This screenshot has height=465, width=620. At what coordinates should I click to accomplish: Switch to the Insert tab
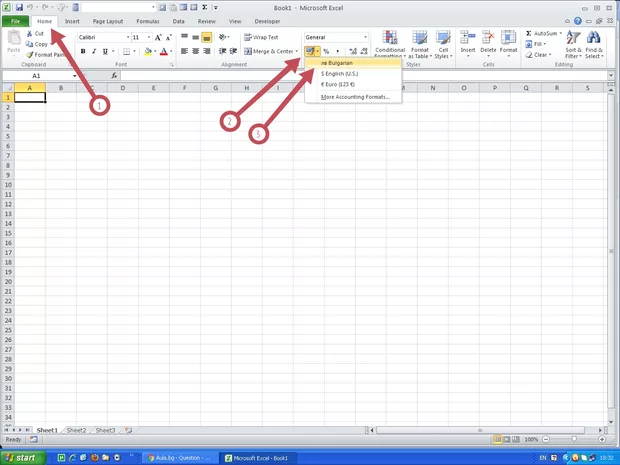click(72, 21)
